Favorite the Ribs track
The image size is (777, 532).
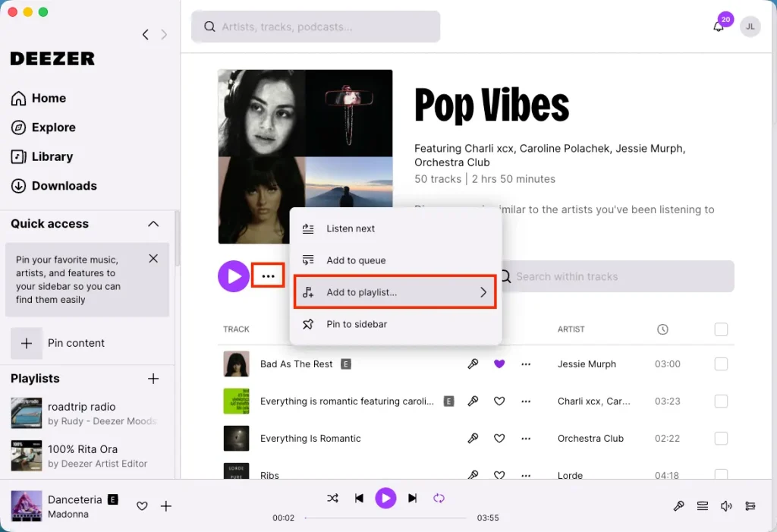pyautogui.click(x=499, y=475)
